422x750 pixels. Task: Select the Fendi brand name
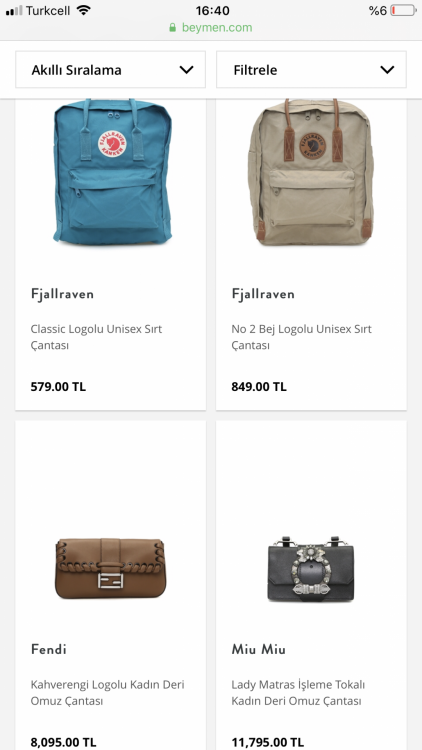[x=48, y=649]
